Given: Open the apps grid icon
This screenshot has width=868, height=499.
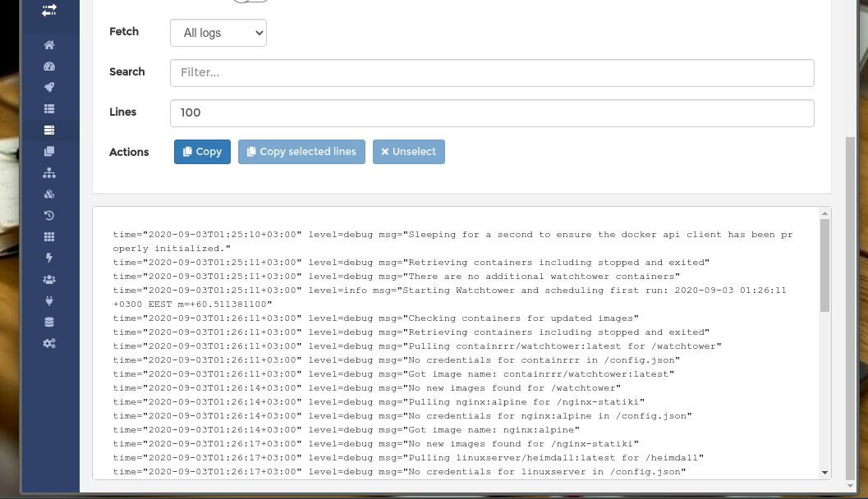Looking at the screenshot, I should [x=49, y=236].
